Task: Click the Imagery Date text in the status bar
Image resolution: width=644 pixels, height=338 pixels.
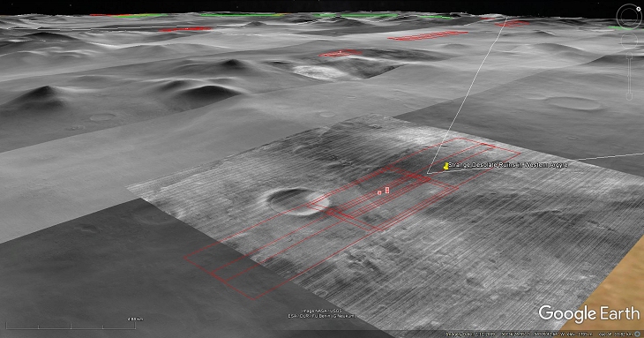Action: tap(471, 334)
